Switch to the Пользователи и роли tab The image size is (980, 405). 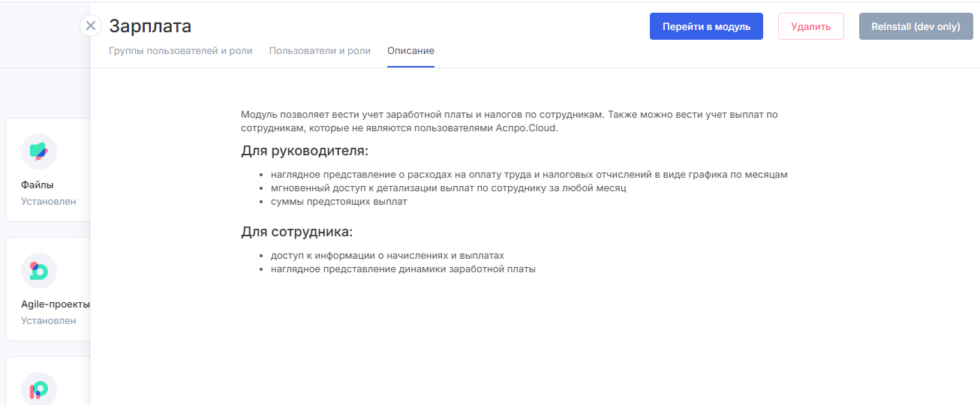320,51
